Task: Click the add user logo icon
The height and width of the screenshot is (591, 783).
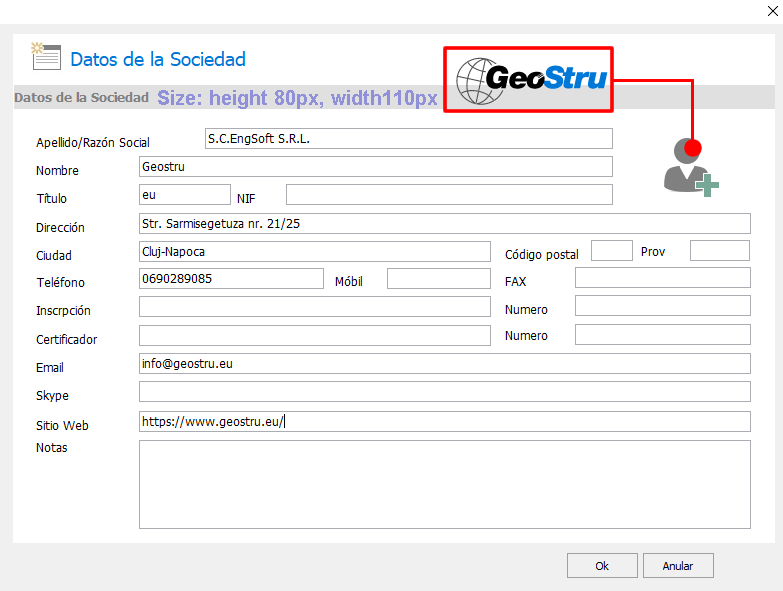Action: pyautogui.click(x=691, y=167)
